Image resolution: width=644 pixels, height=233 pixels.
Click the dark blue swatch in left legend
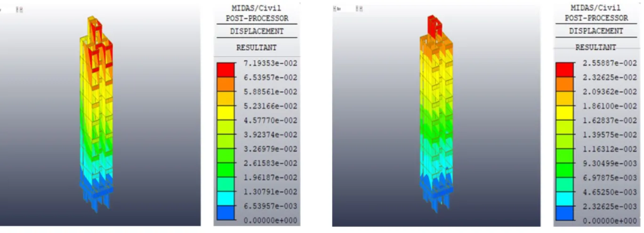(225, 213)
